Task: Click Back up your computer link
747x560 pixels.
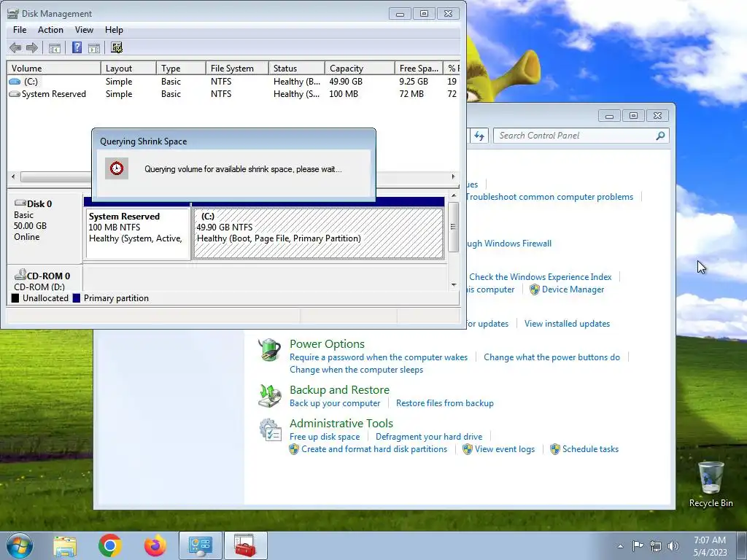Action: point(335,403)
